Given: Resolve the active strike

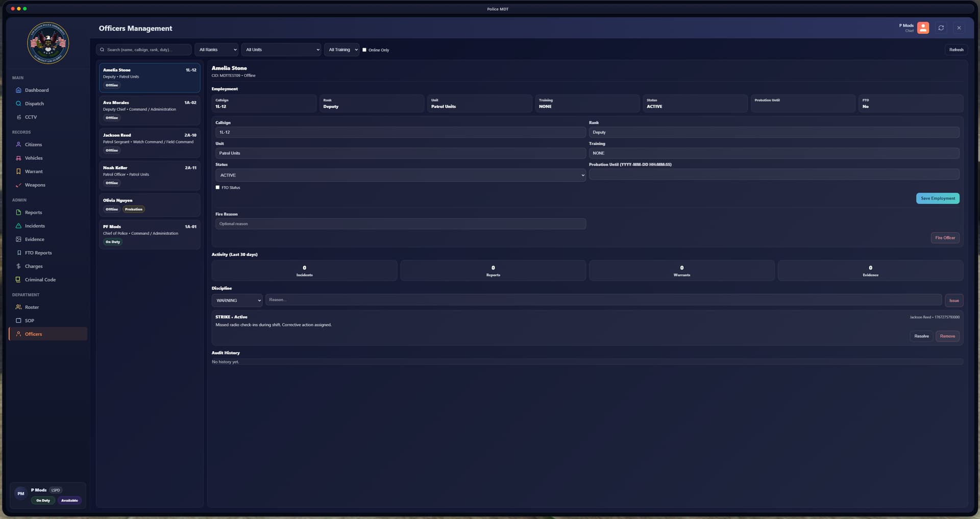Looking at the screenshot, I should point(921,336).
